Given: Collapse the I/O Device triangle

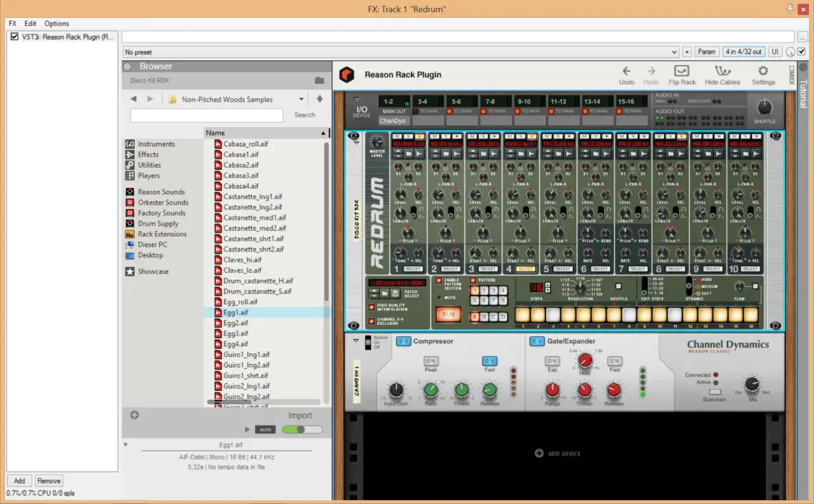Looking at the screenshot, I should click(x=357, y=99).
